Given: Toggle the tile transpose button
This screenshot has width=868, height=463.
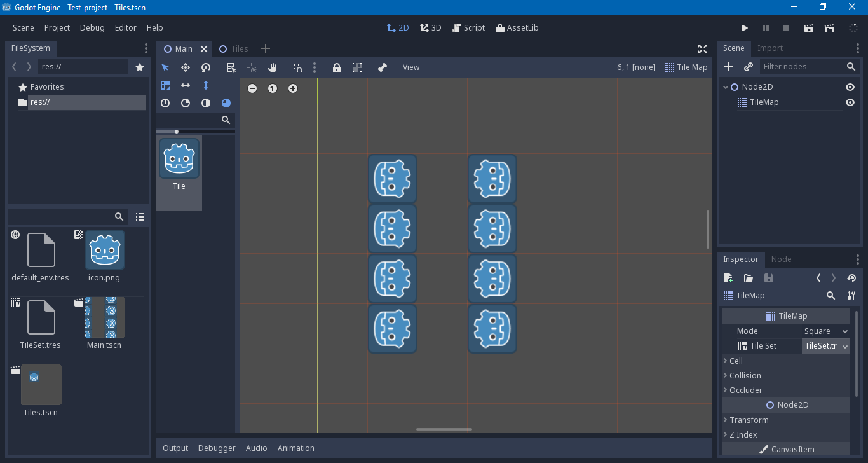Looking at the screenshot, I should tap(165, 85).
